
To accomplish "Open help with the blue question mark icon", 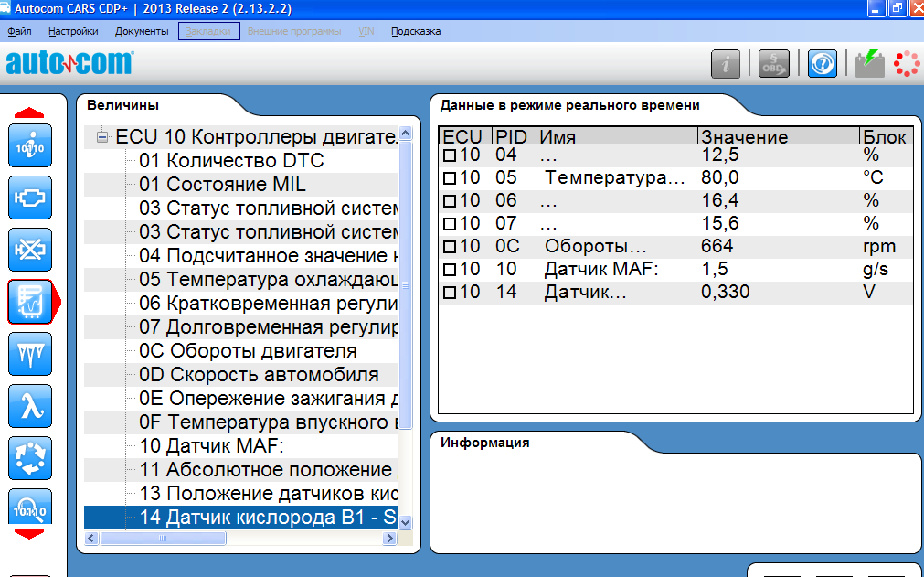I will click(823, 64).
